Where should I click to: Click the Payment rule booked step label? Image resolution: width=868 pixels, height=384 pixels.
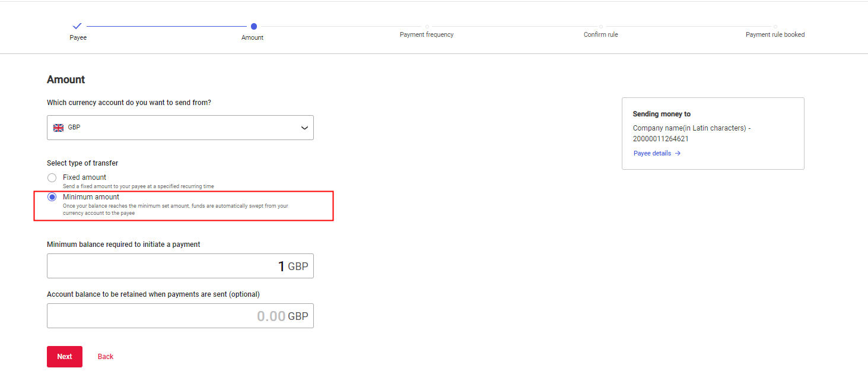tap(775, 34)
